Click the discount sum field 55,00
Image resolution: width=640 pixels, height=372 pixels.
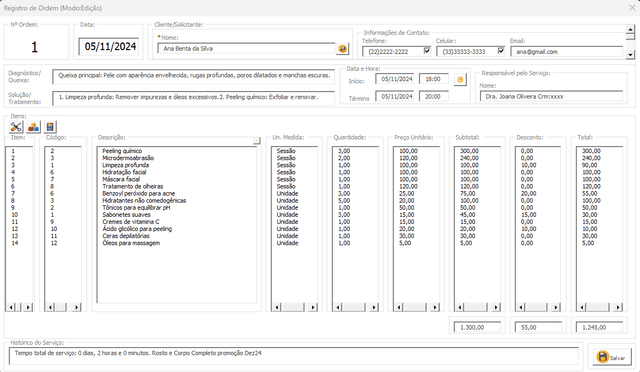tap(538, 327)
